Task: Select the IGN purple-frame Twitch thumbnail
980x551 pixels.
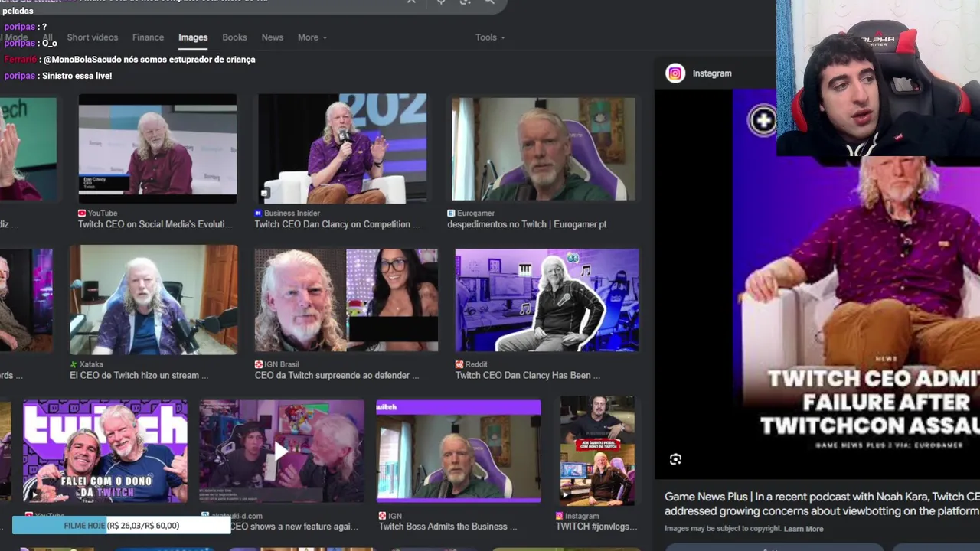Action: (459, 452)
